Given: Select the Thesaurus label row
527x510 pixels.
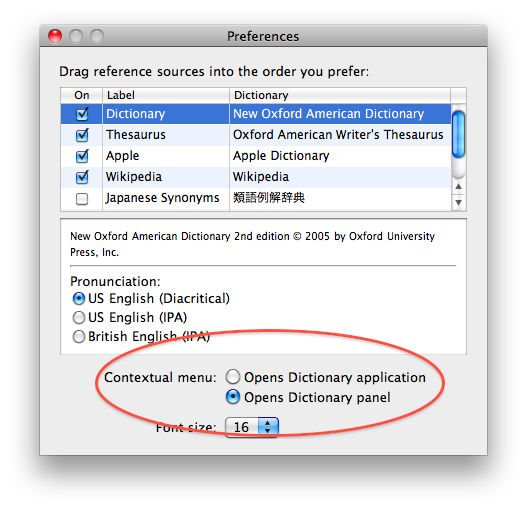Looking at the screenshot, I should [x=136, y=135].
